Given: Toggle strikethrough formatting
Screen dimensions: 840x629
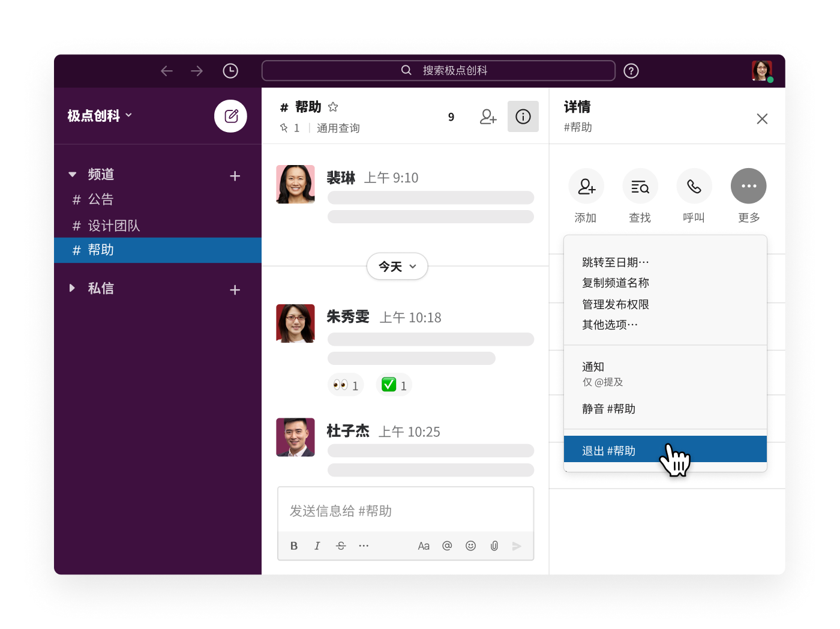Looking at the screenshot, I should tap(341, 546).
